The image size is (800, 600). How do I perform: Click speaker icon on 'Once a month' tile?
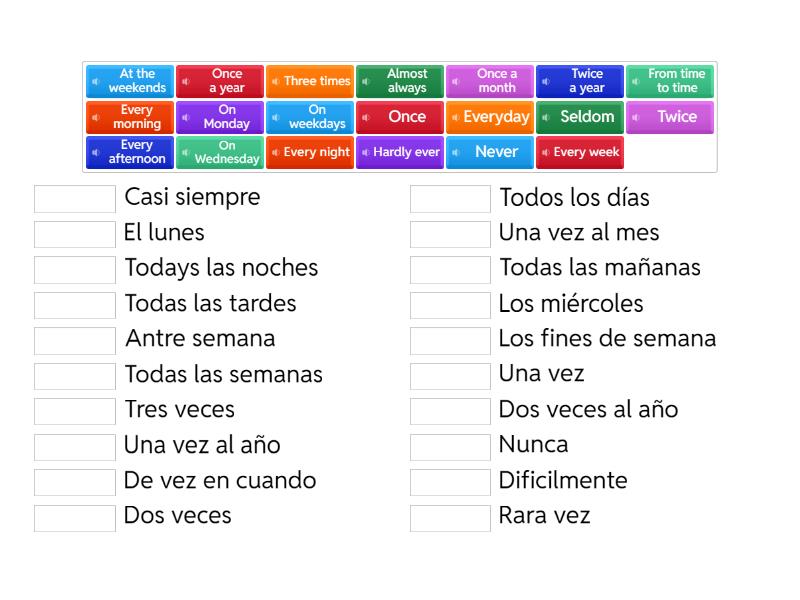coord(455,81)
